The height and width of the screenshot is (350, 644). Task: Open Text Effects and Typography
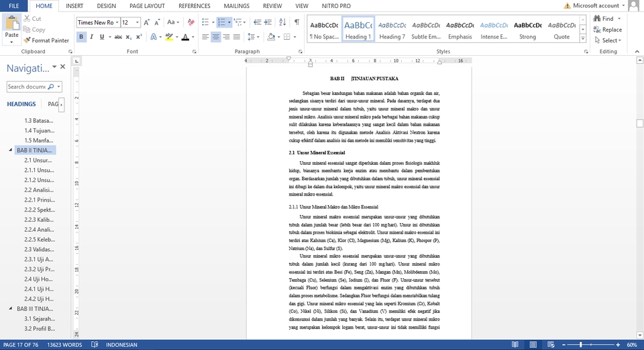pyautogui.click(x=154, y=37)
